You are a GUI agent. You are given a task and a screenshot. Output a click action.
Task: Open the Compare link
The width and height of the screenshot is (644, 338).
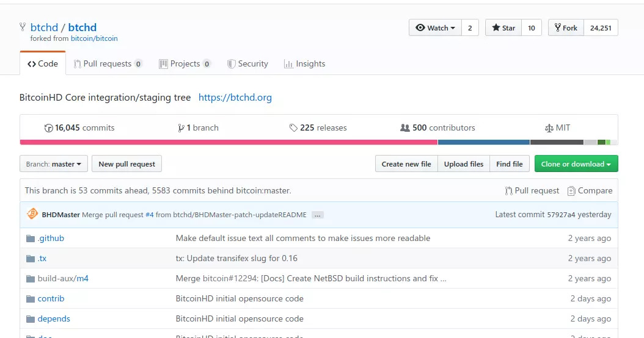[x=590, y=191]
